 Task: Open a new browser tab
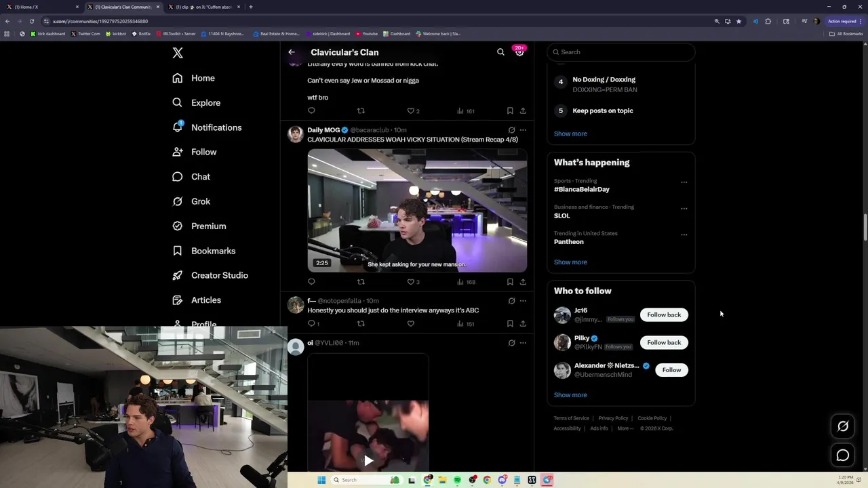tap(251, 7)
